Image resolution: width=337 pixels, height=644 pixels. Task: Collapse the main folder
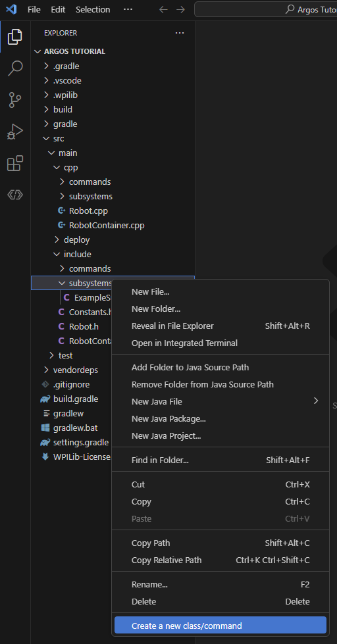(52, 153)
